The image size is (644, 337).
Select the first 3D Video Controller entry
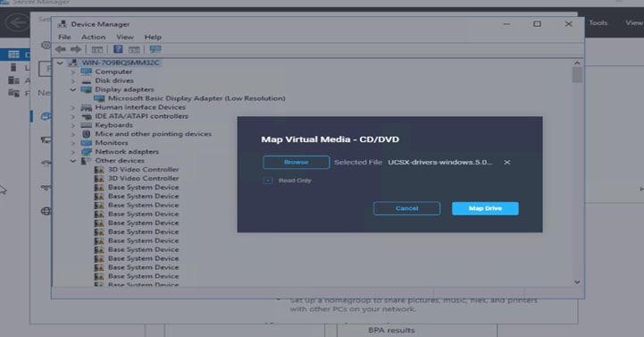click(143, 169)
